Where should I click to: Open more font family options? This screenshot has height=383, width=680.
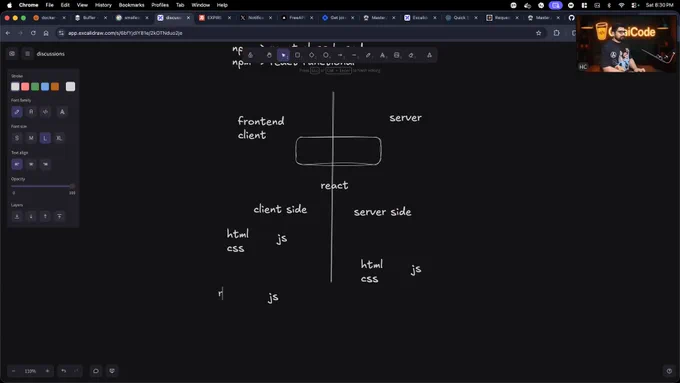click(62, 112)
